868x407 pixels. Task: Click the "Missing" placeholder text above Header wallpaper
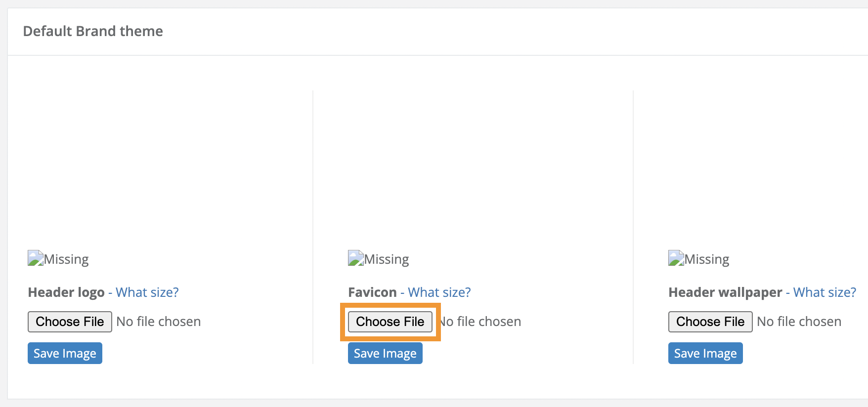point(707,259)
